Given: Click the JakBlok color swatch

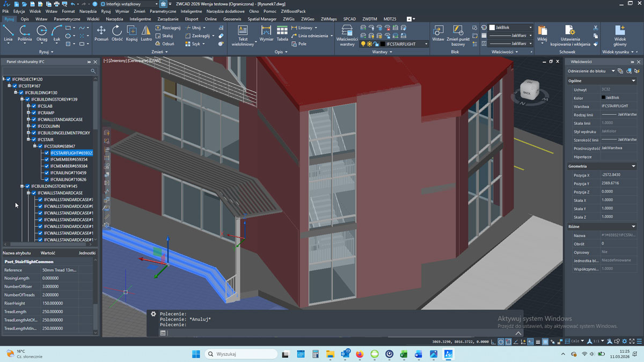Looking at the screenshot, I should [492, 27].
